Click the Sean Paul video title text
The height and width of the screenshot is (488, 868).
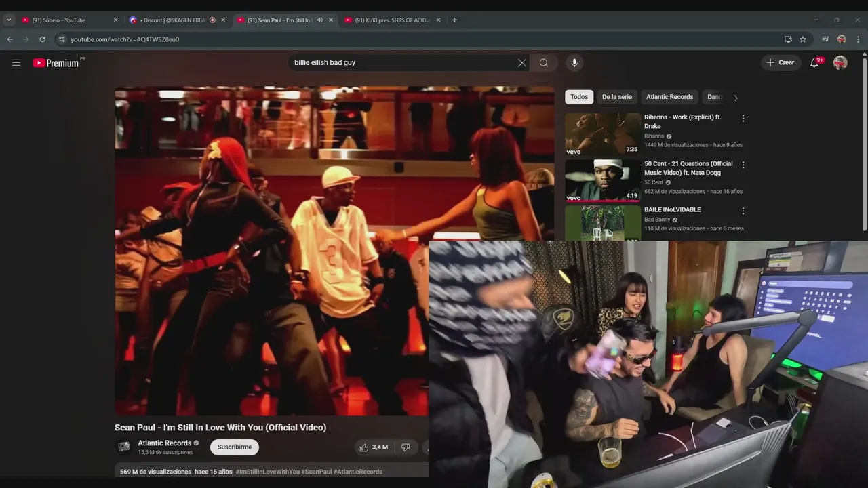[220, 428]
